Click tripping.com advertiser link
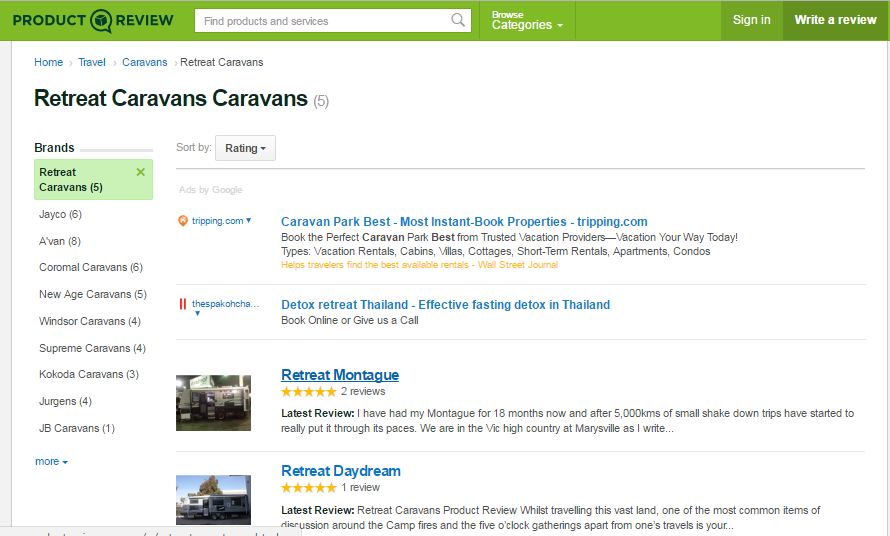 (x=217, y=221)
